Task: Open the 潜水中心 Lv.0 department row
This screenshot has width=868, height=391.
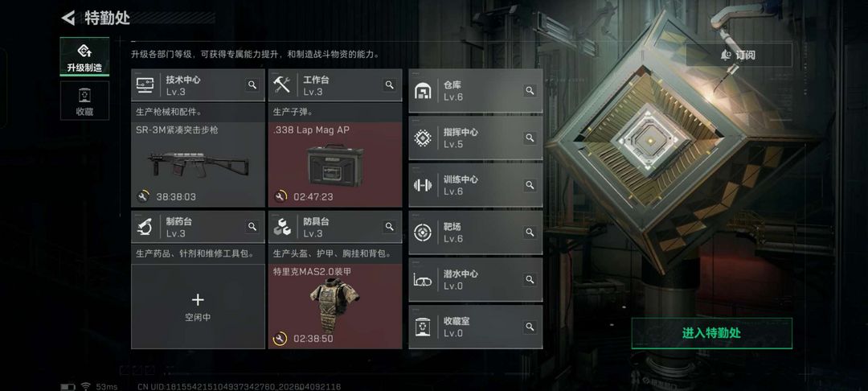Action: click(x=476, y=280)
